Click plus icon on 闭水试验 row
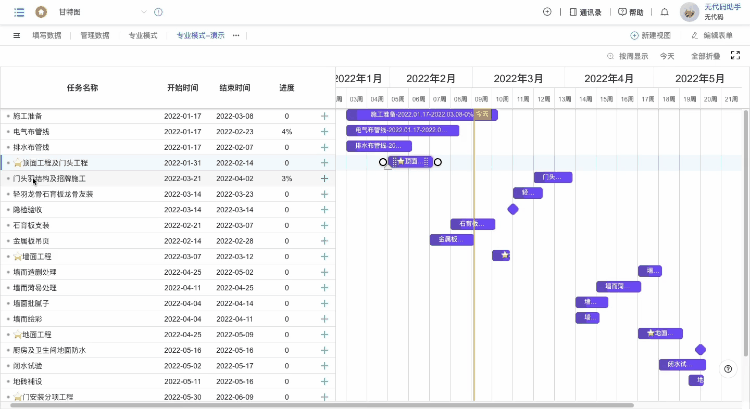Screen dimensions: 750x409 coord(324,366)
